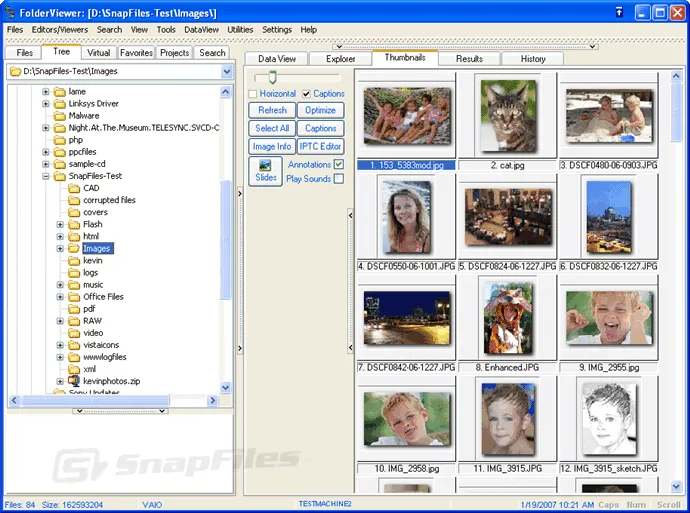Click tree horizontal scrollbar left arrow
The width and height of the screenshot is (690, 513).
point(14,400)
